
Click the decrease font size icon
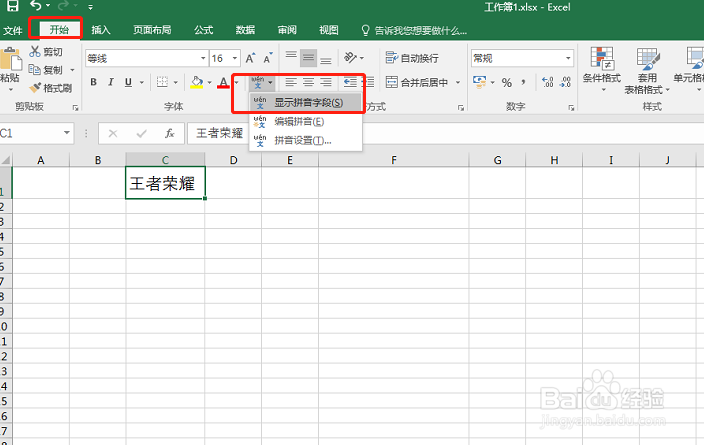268,58
